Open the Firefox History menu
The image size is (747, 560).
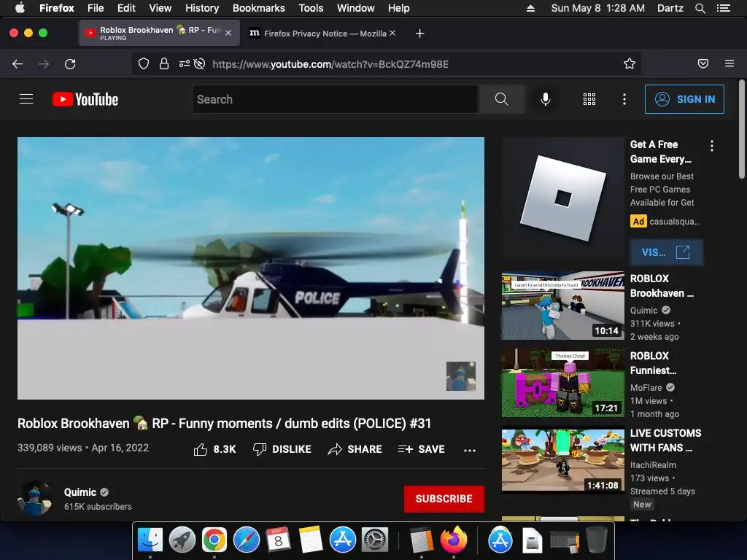(x=202, y=8)
